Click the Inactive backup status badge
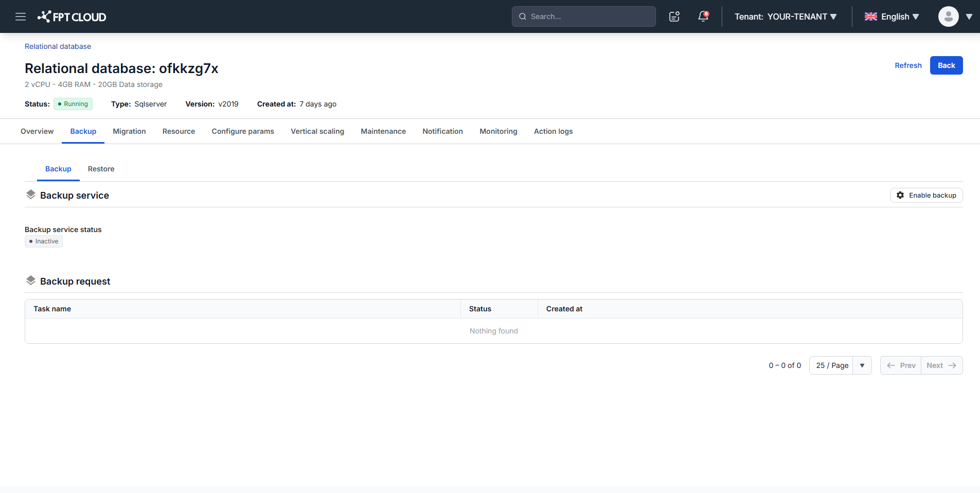This screenshot has height=493, width=980. (x=44, y=241)
